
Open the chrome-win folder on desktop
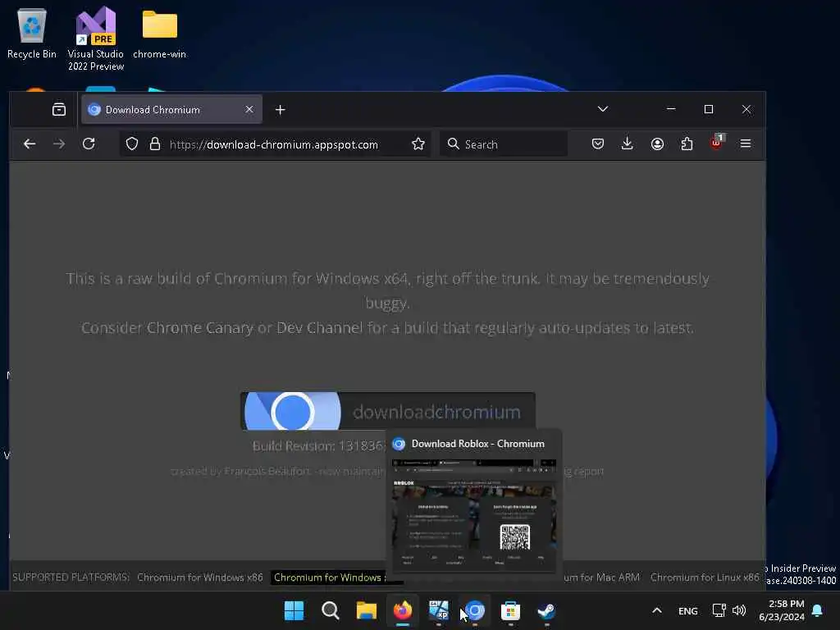[x=159, y=33]
